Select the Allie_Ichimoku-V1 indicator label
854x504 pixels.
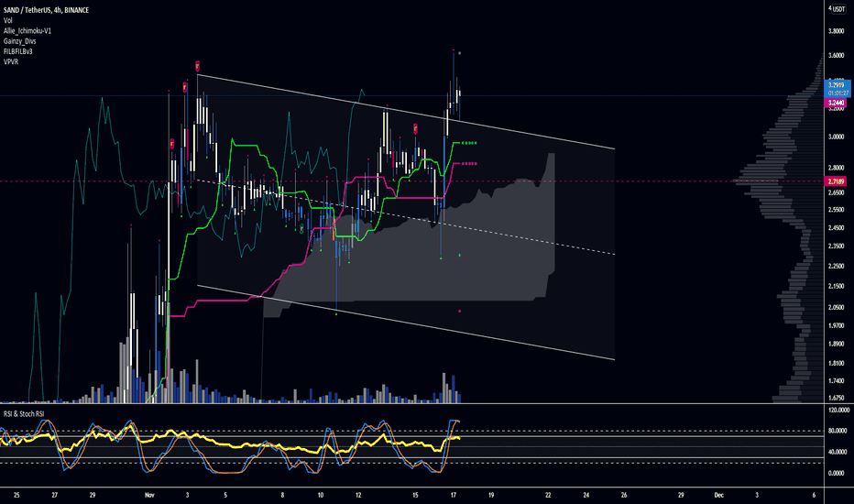point(27,30)
